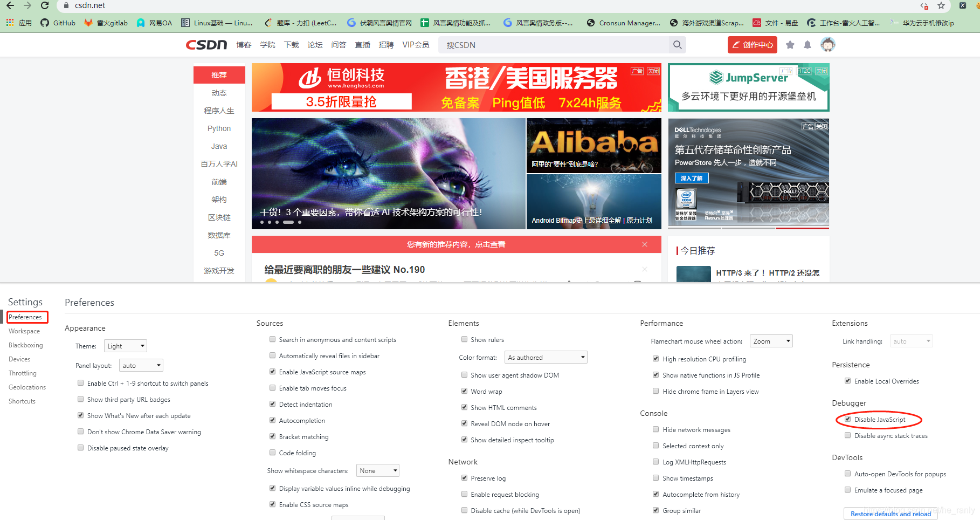Click the search magnifier icon
Viewport: 980px width, 520px height.
[x=677, y=45]
